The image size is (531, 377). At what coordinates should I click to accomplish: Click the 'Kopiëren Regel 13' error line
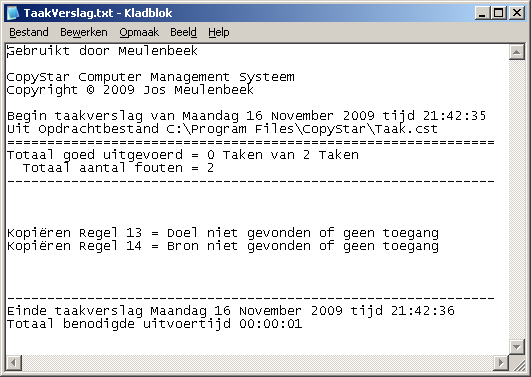(x=223, y=233)
